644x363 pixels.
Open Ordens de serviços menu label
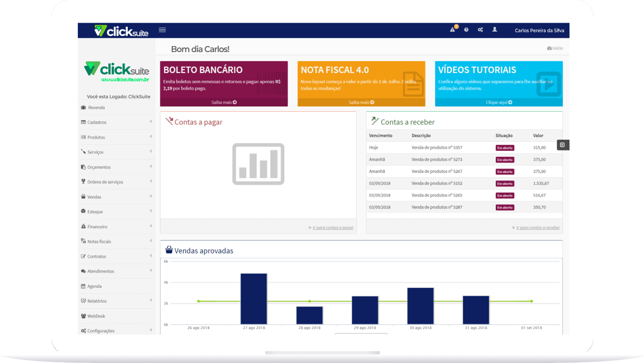coord(105,182)
